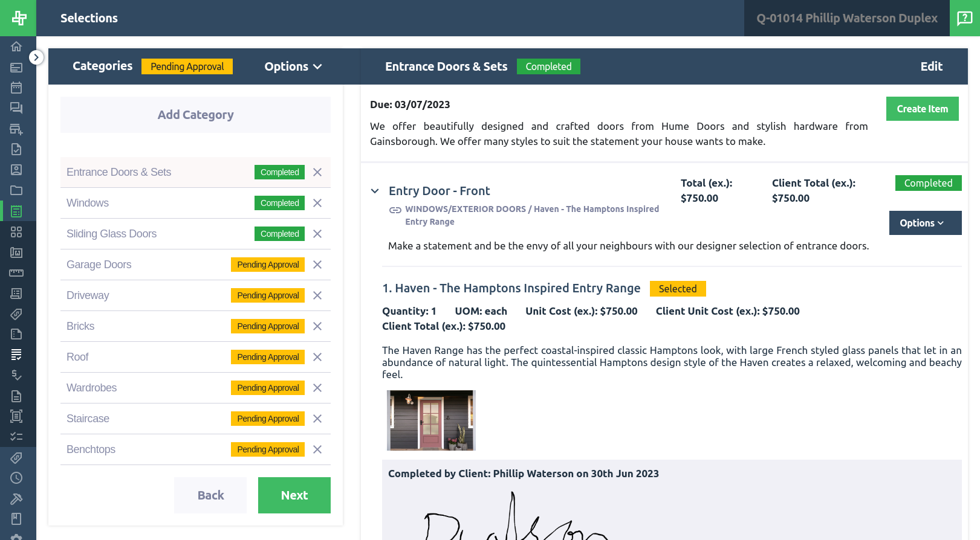Click the green Next button
Viewport: 980px width, 540px height.
294,495
